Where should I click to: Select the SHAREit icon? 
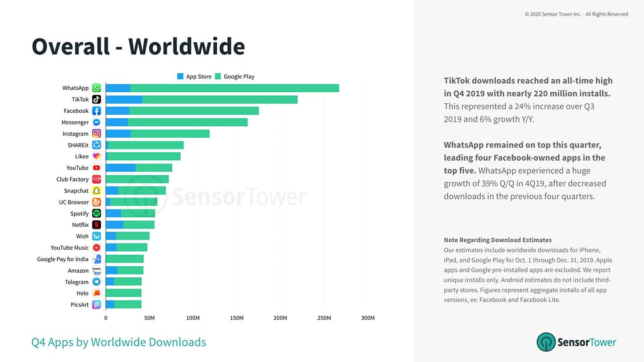click(97, 145)
